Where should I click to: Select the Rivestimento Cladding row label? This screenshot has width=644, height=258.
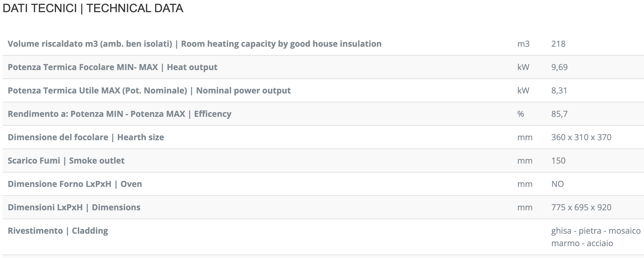(58, 231)
